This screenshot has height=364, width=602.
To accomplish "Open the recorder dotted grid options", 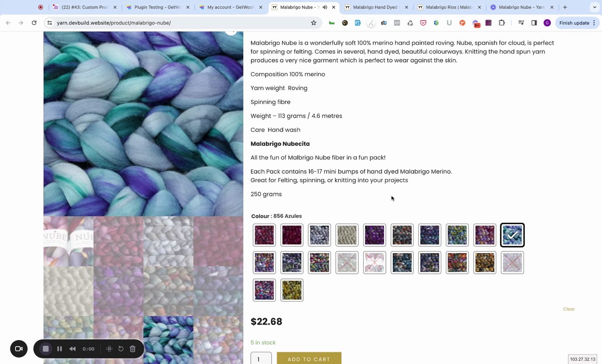I will (109, 349).
